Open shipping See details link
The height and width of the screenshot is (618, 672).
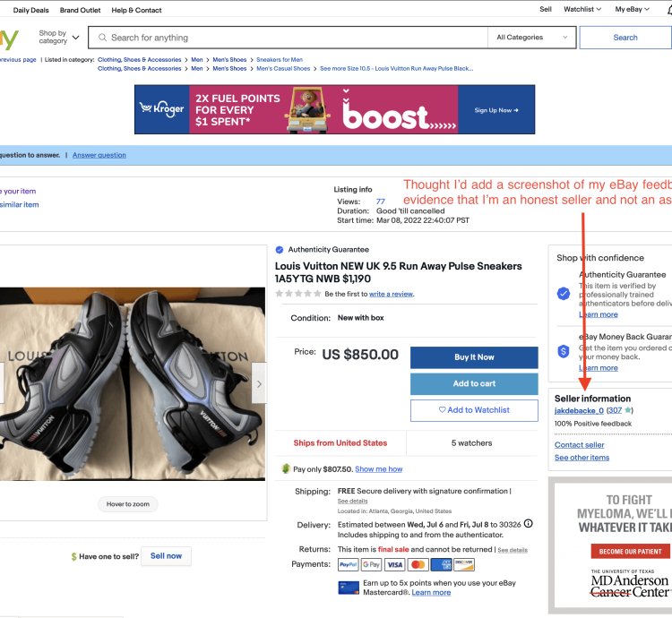pos(352,501)
